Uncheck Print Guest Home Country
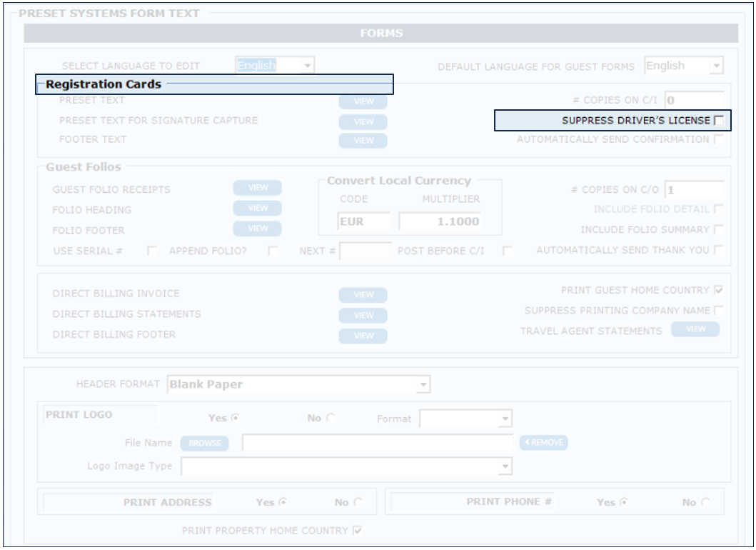 [718, 291]
